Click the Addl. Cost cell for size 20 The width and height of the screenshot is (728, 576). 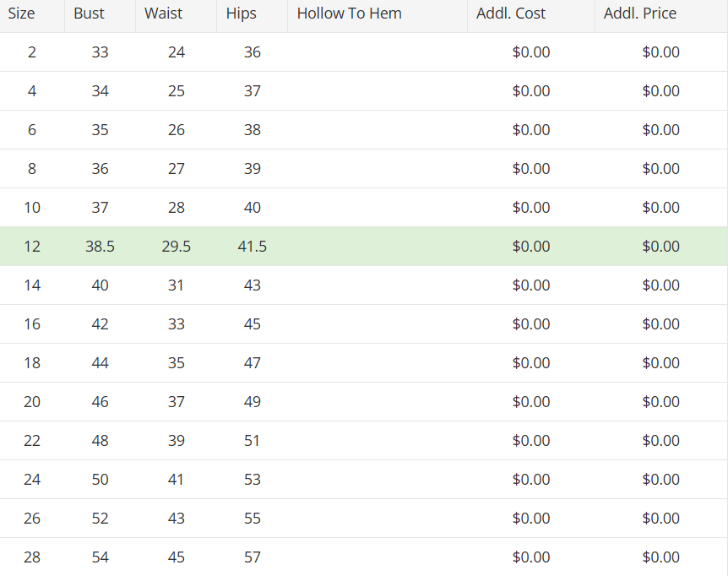531,402
